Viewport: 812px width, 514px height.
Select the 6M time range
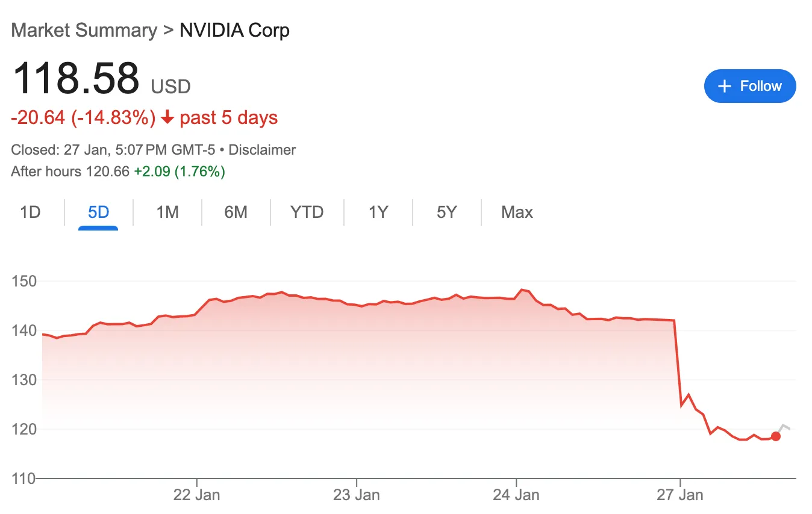[x=236, y=212]
